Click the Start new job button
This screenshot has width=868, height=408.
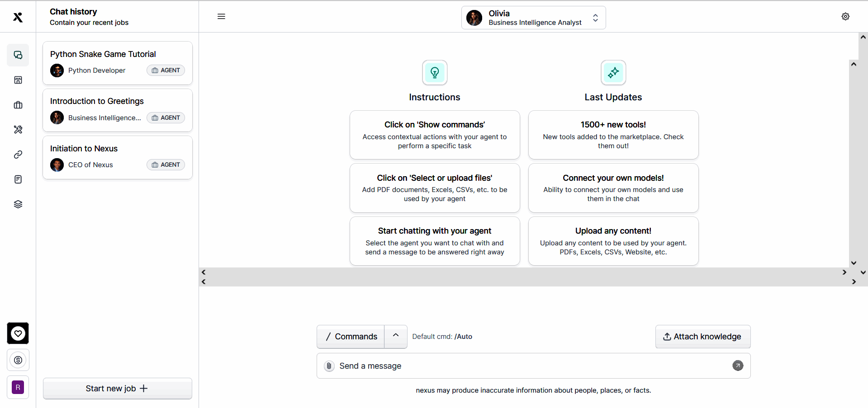(x=118, y=389)
